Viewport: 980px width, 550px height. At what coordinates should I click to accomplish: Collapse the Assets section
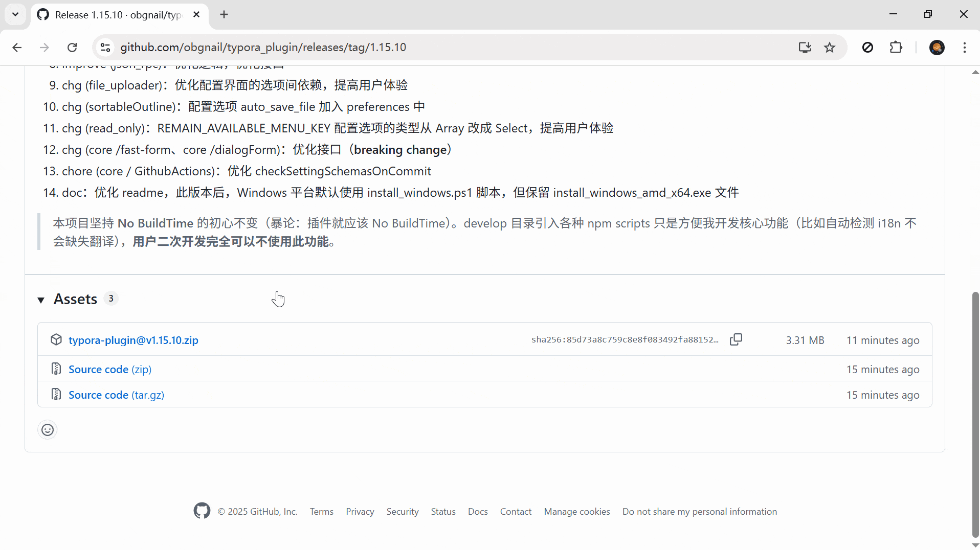point(41,300)
